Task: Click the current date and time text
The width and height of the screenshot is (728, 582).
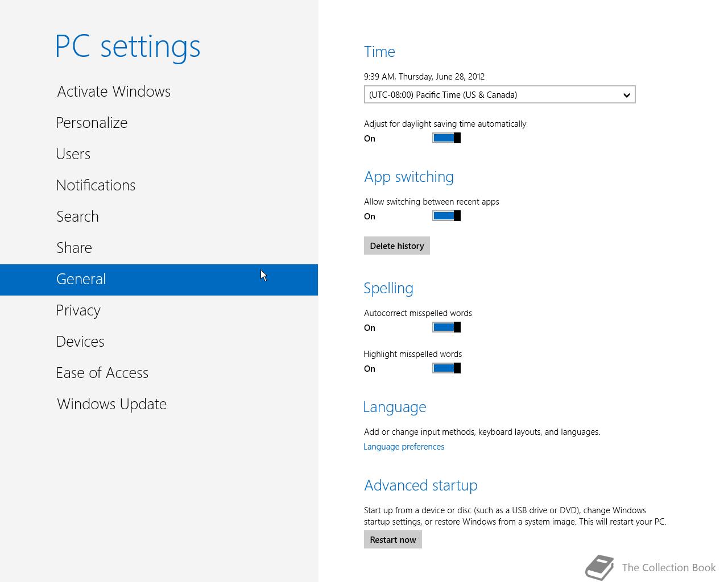Action: click(x=424, y=77)
